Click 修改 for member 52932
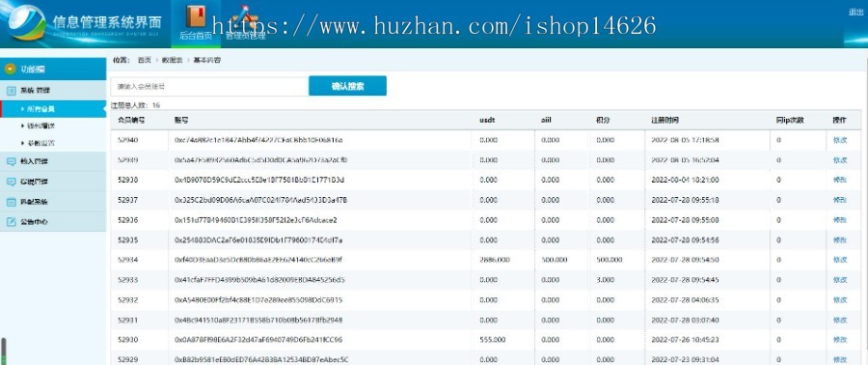 840,299
